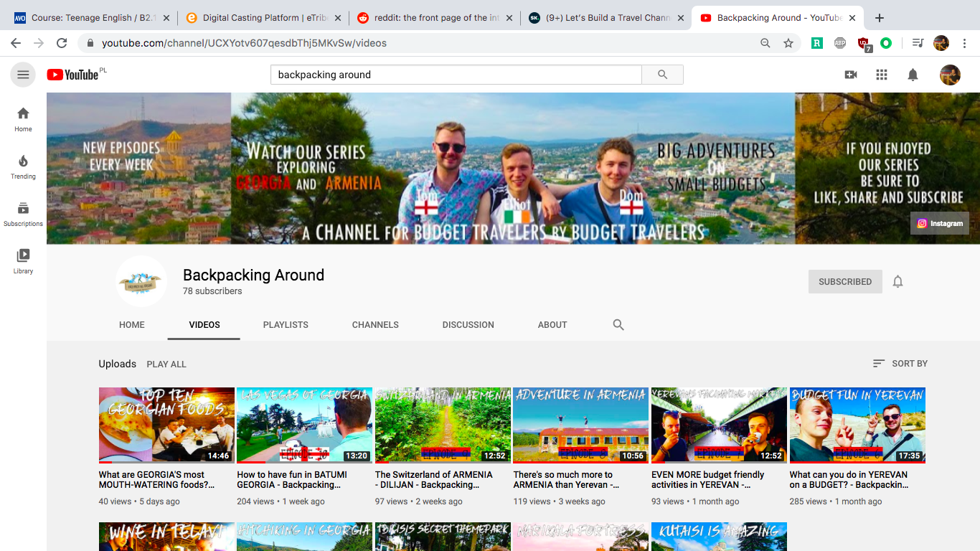The width and height of the screenshot is (980, 551).
Task: Open the Instagram link on banner
Action: pos(940,223)
